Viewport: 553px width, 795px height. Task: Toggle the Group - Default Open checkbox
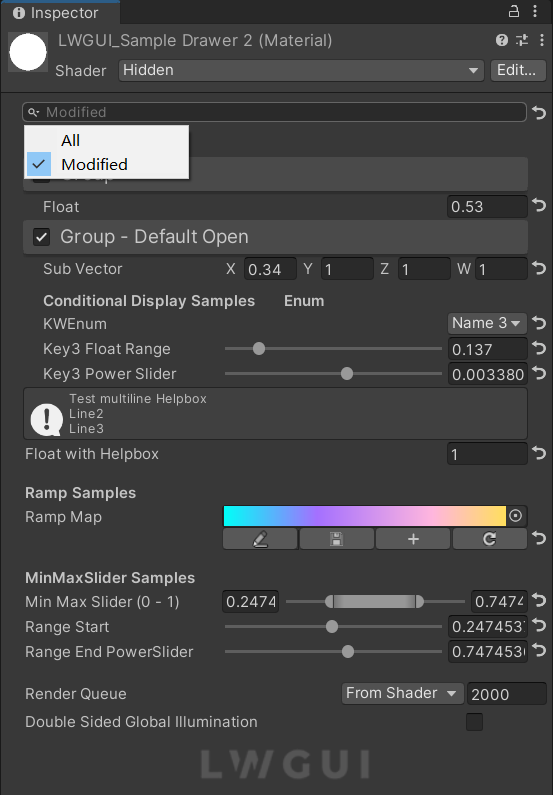coord(42,237)
